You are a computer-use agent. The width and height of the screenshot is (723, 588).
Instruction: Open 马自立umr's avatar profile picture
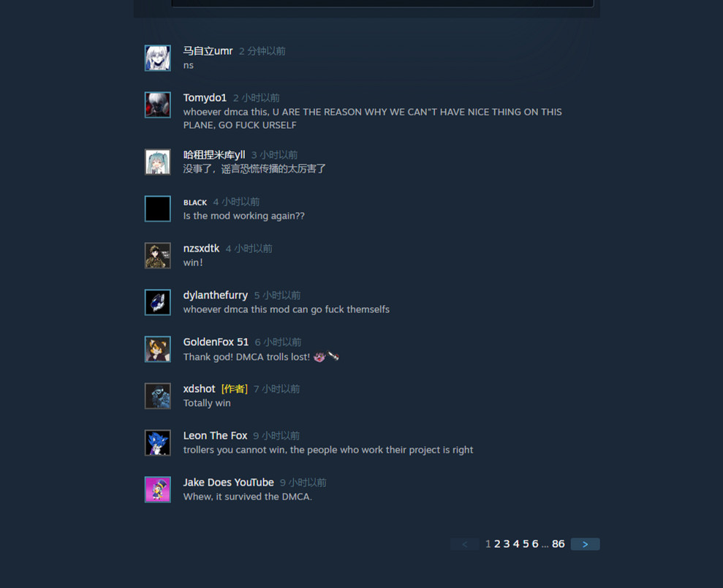pos(158,58)
